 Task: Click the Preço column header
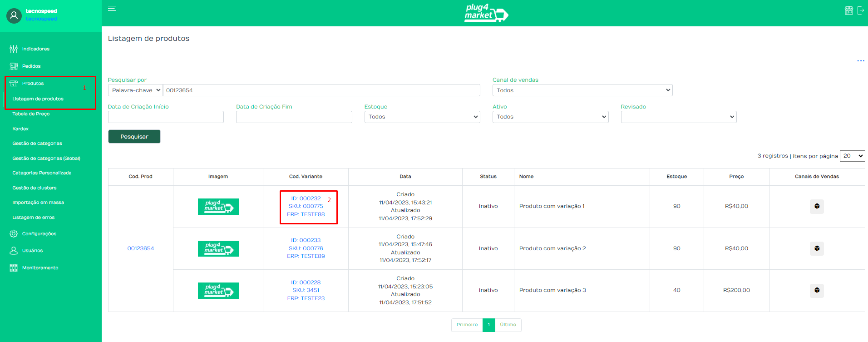[736, 177]
